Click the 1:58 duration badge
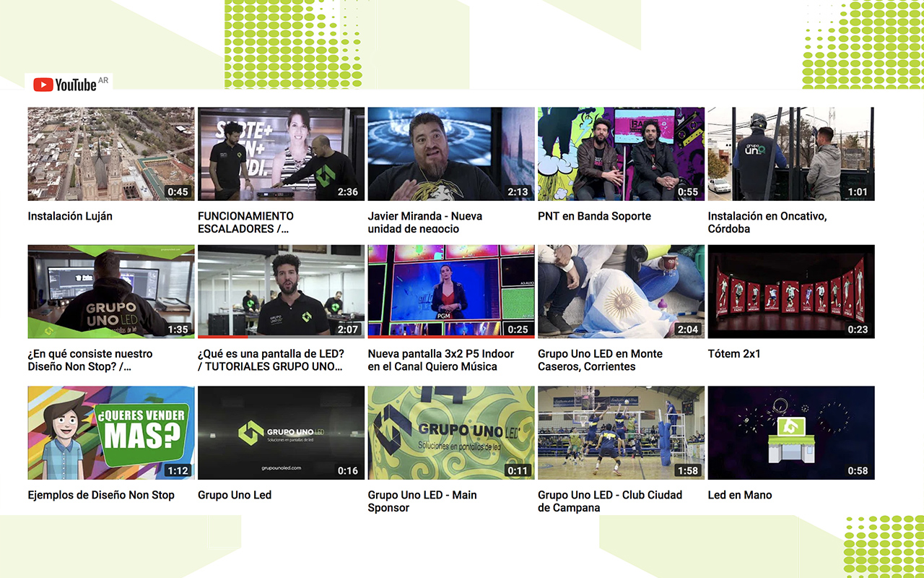This screenshot has width=924, height=578. pos(688,470)
